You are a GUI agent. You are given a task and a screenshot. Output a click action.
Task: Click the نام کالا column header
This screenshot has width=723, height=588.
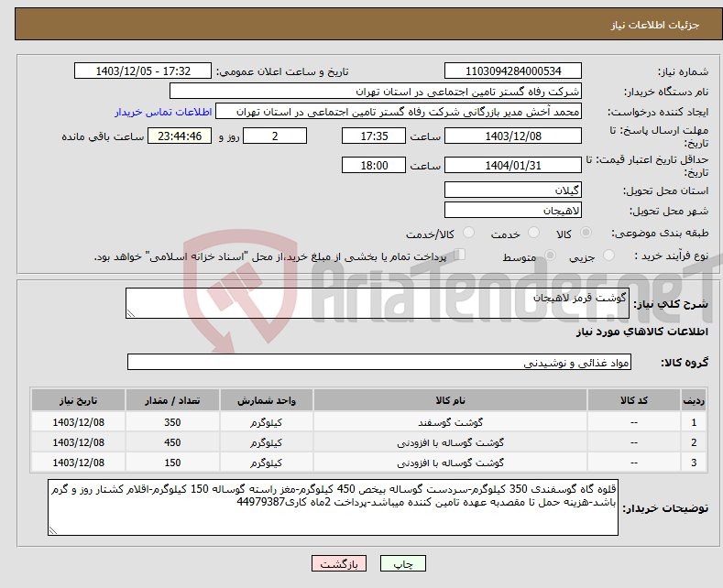[450, 400]
